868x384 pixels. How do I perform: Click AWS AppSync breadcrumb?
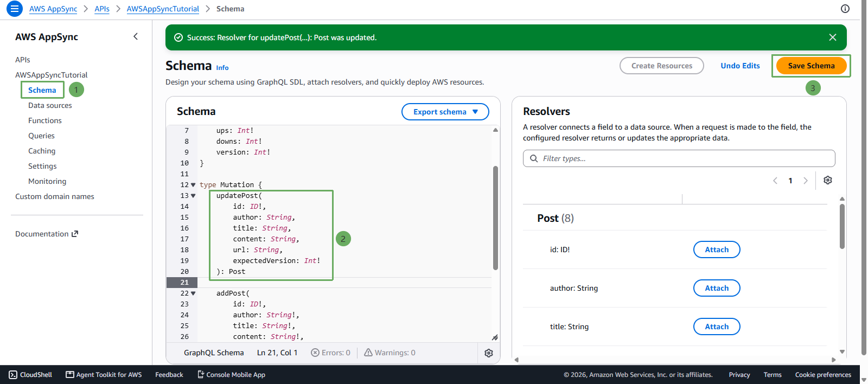tap(53, 9)
